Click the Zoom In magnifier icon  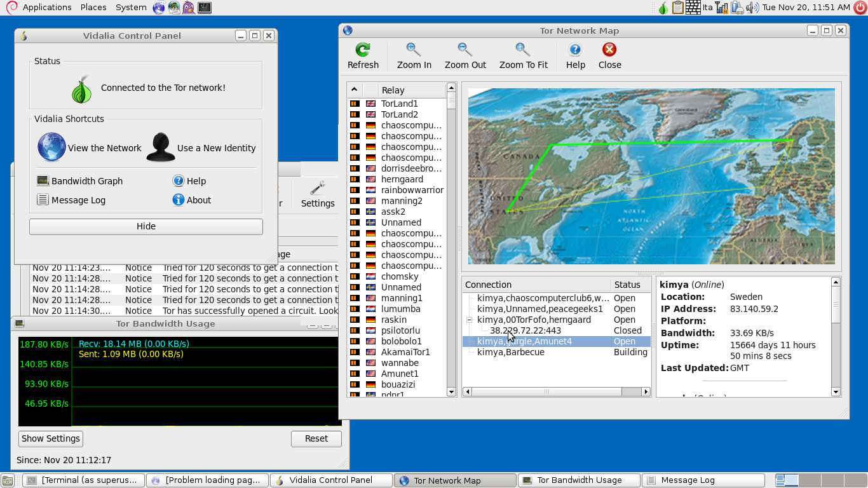414,50
